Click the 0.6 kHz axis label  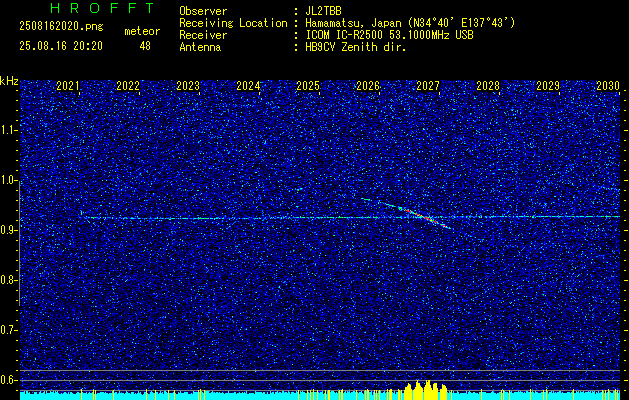(x=9, y=380)
